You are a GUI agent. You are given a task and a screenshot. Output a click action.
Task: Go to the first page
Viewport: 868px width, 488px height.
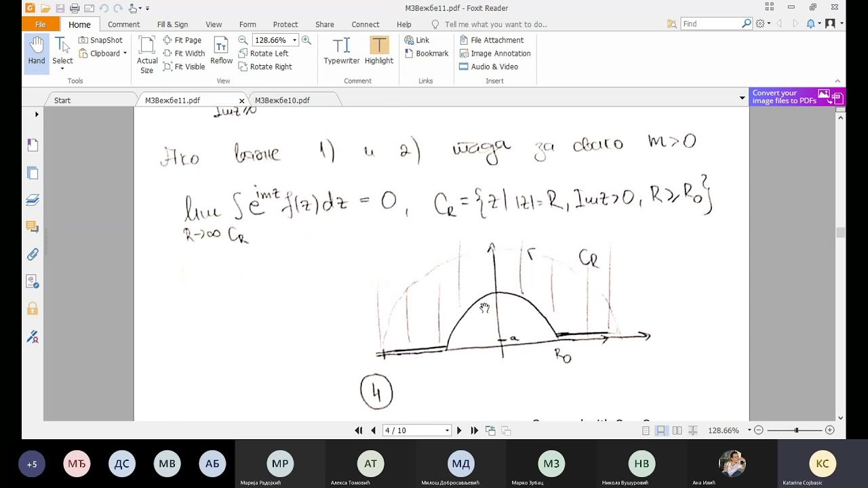click(x=359, y=430)
